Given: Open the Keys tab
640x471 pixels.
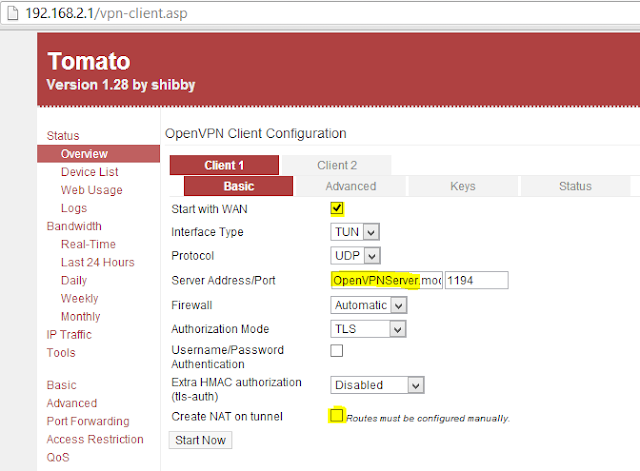Looking at the screenshot, I should tap(463, 186).
